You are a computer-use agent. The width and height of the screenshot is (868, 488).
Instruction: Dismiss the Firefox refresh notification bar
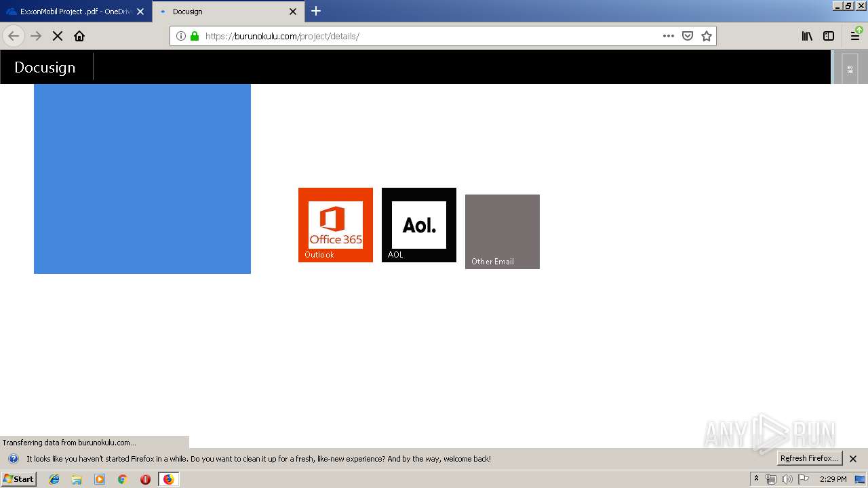click(853, 459)
